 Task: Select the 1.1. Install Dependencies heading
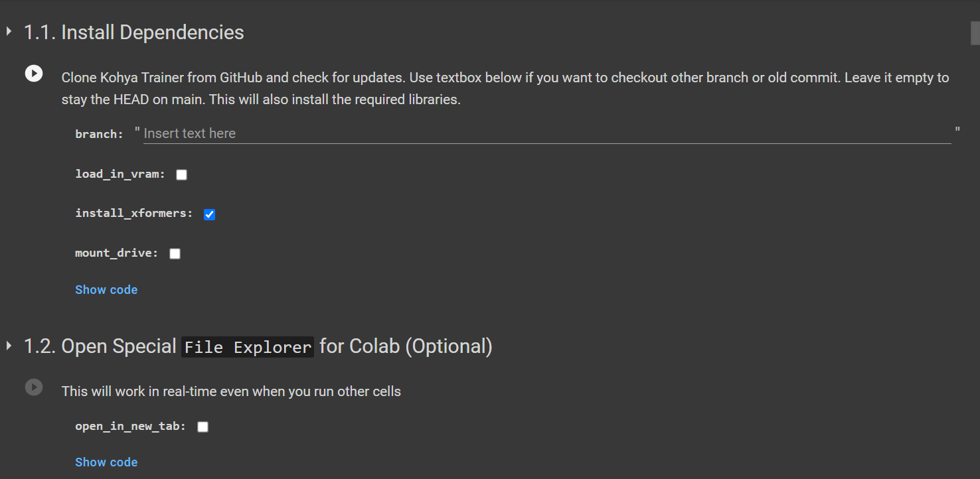134,32
